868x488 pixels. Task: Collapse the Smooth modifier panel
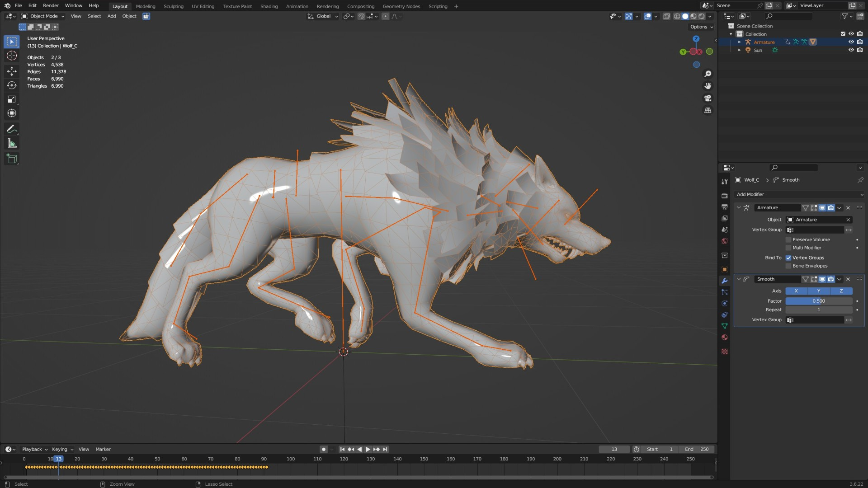click(x=739, y=279)
